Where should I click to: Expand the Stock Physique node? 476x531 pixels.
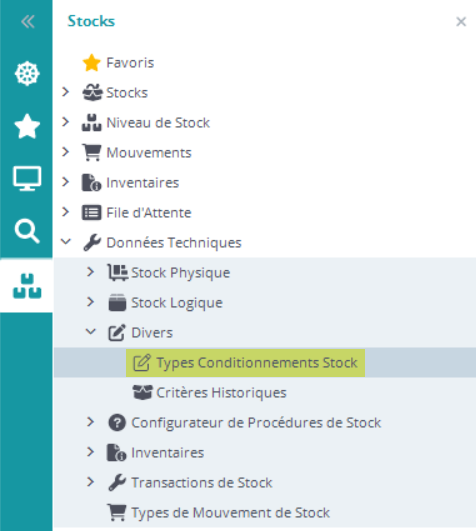point(90,272)
